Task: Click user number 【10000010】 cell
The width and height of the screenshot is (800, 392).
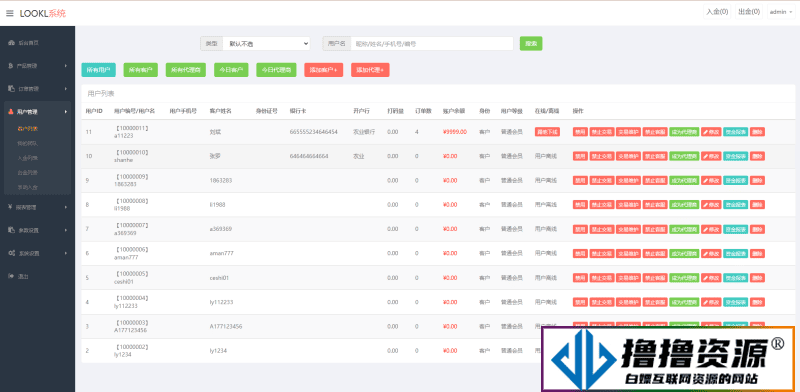Action: (x=132, y=152)
